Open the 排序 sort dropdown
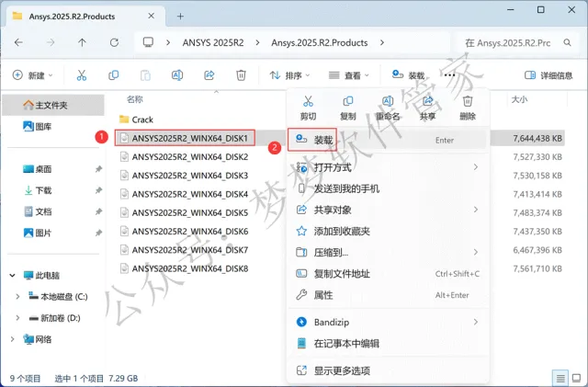This screenshot has height=387, width=588. [289, 75]
